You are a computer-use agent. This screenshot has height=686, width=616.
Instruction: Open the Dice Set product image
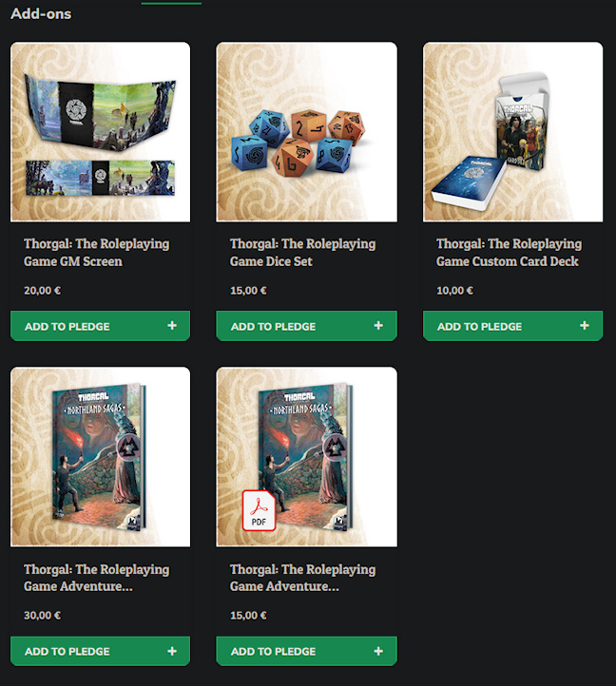306,132
